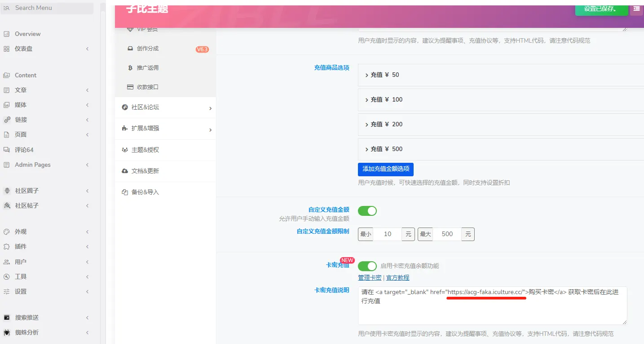Click the 推广返佣 bitcoin icon
Screen dimensions: 644x344
130,68
